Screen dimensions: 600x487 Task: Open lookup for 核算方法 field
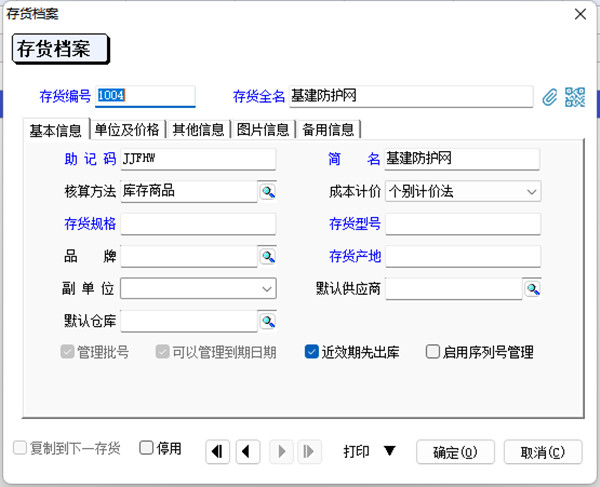coord(267,191)
